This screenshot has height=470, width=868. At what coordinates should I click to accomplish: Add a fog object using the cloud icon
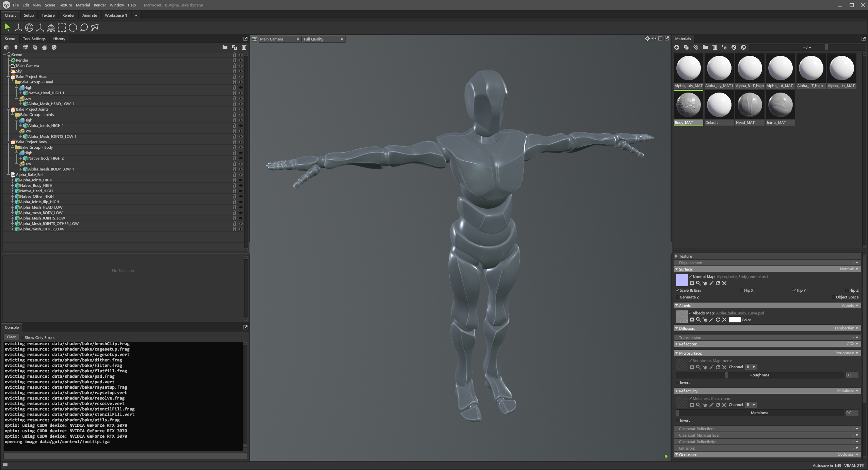click(x=35, y=47)
